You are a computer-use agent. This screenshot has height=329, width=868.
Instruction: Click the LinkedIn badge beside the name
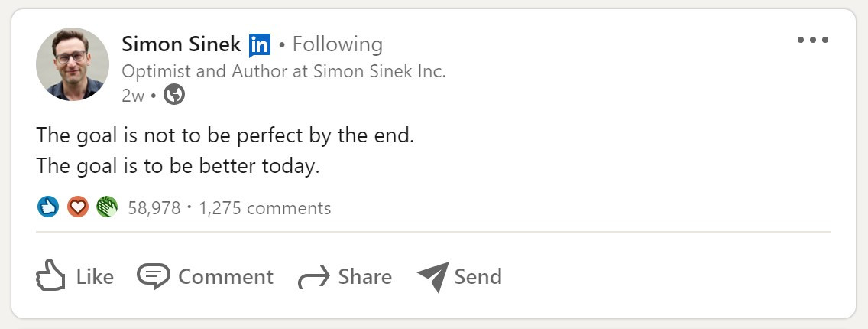pos(260,45)
